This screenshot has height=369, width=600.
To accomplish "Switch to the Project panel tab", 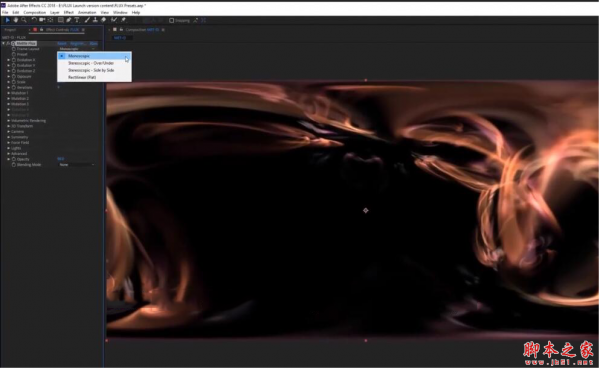I will click(10, 30).
